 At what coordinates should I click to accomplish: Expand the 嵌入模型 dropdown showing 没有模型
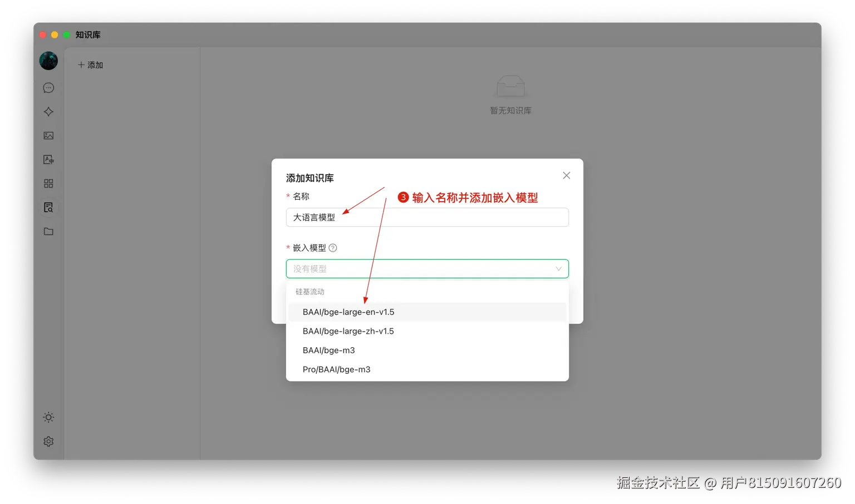point(427,269)
